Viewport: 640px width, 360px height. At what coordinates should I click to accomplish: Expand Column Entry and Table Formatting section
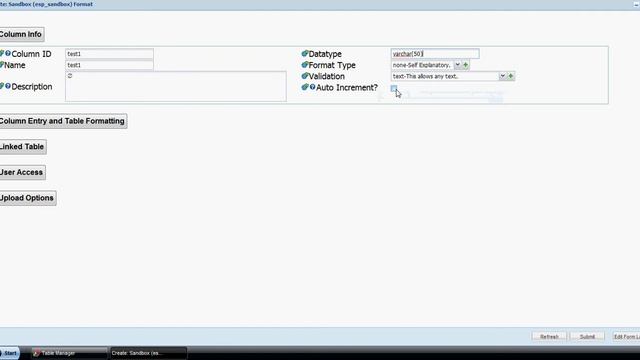[63, 121]
